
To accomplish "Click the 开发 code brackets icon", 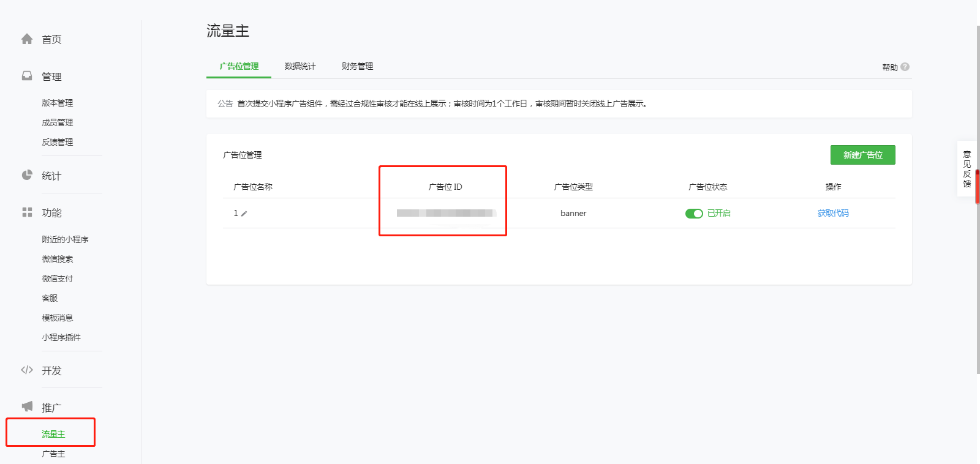I will (x=27, y=370).
